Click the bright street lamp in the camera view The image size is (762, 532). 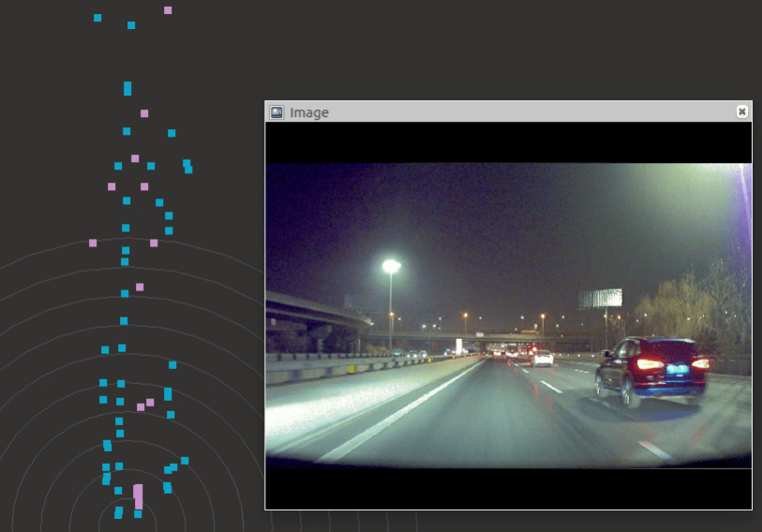click(x=391, y=266)
